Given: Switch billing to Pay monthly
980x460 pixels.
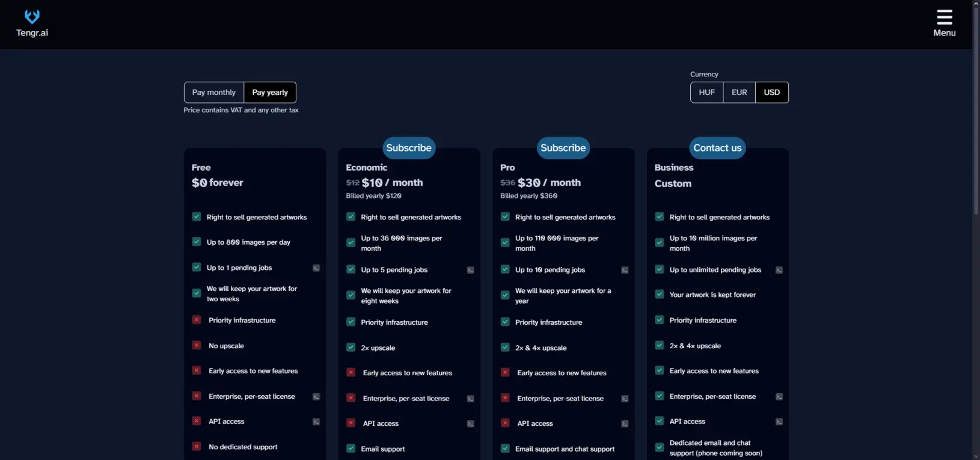Looking at the screenshot, I should [x=214, y=93].
